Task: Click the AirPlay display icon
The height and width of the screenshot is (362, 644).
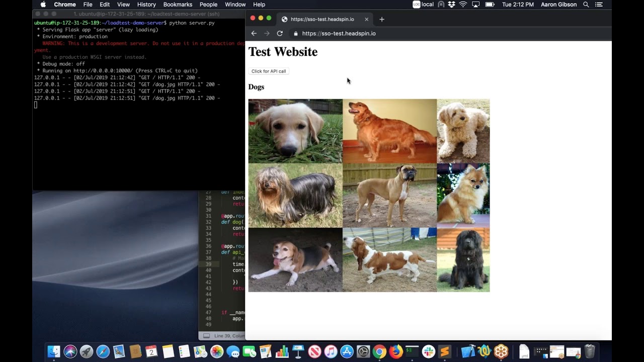Action: [x=476, y=5]
